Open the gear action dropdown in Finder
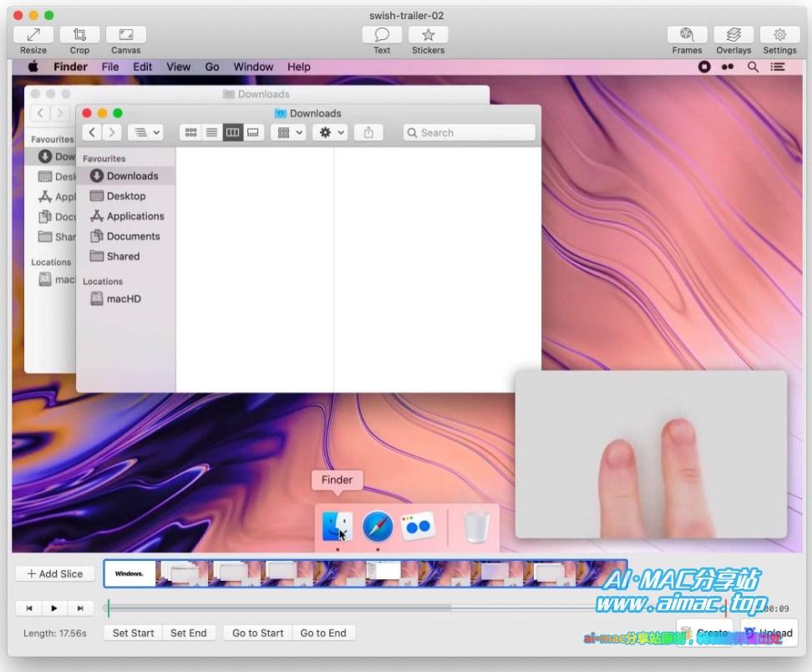Image resolution: width=812 pixels, height=672 pixels. pos(332,133)
